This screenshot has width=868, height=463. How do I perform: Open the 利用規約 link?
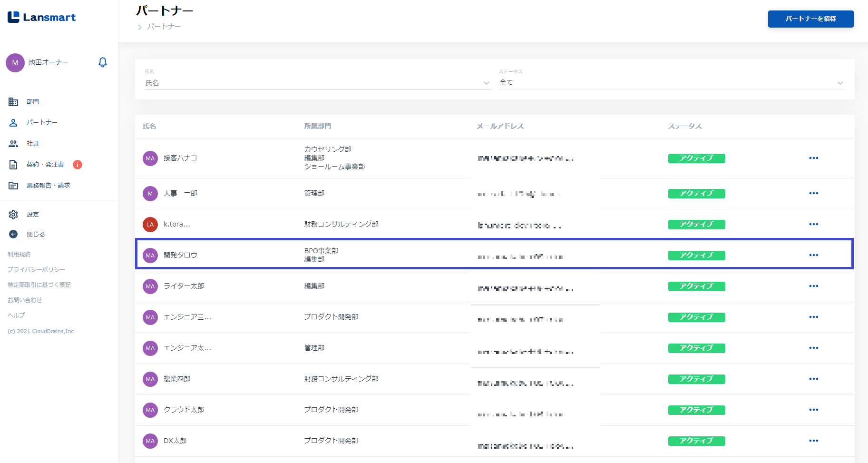coord(19,255)
